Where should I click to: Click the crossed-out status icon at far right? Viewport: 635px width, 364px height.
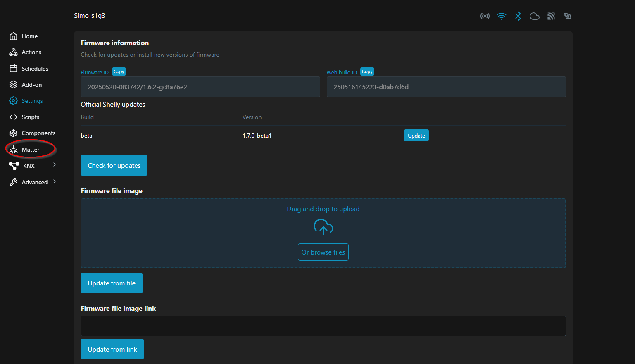[x=568, y=16]
